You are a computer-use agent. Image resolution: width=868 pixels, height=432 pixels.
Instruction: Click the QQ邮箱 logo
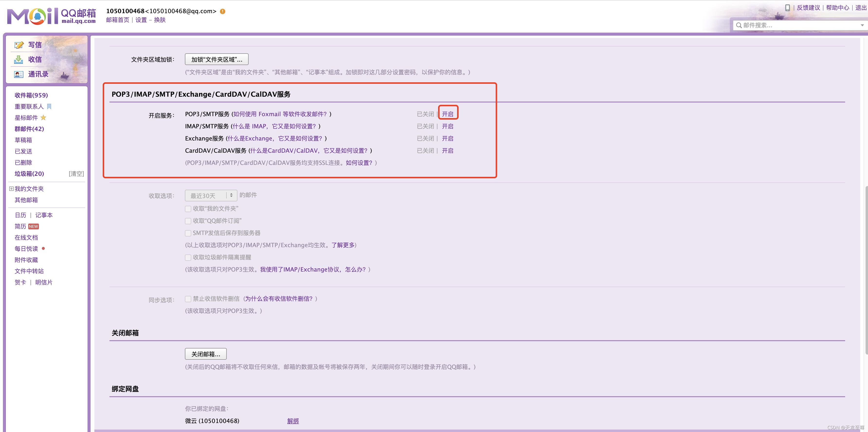[x=51, y=16]
